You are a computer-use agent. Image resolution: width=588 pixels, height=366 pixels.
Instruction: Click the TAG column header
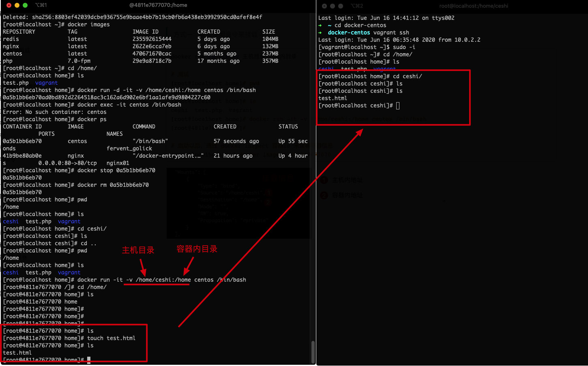pyautogui.click(x=73, y=32)
